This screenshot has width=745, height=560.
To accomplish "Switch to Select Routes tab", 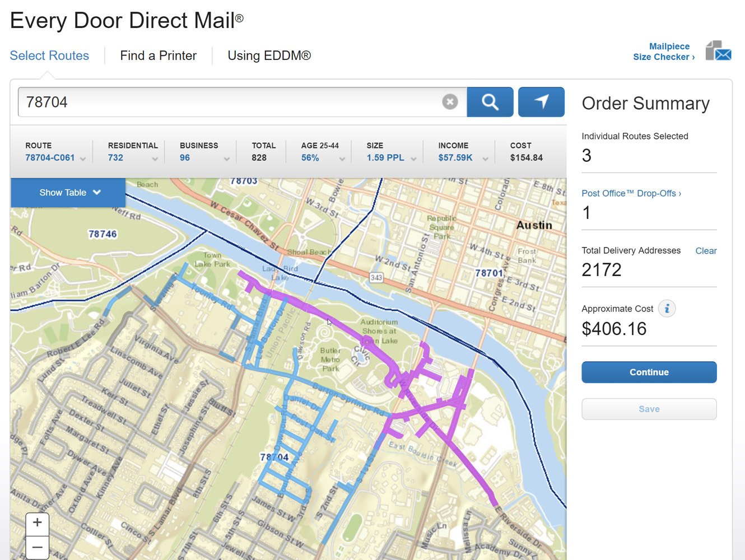I will click(x=49, y=55).
